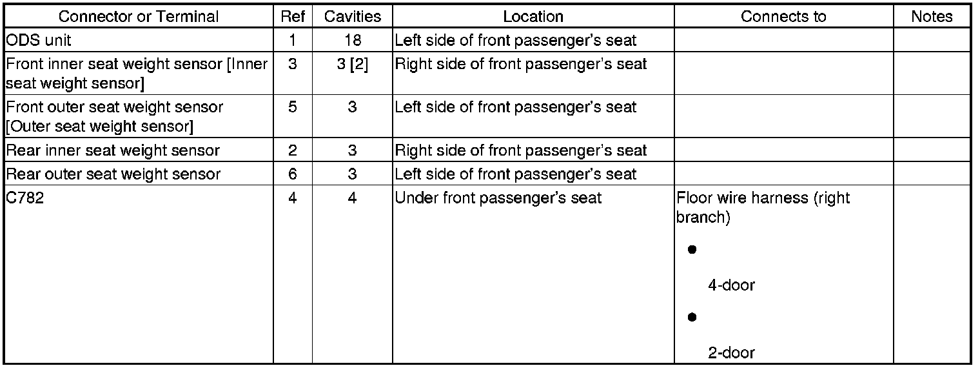Select the "Rear outer seat weight sensor" cell
Screen dimensions: 980x368
113,174
